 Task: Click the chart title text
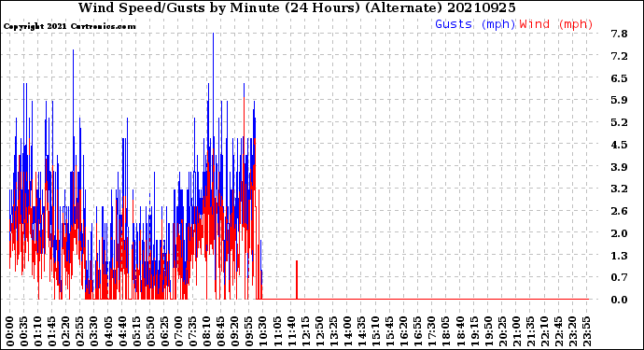[x=297, y=7]
